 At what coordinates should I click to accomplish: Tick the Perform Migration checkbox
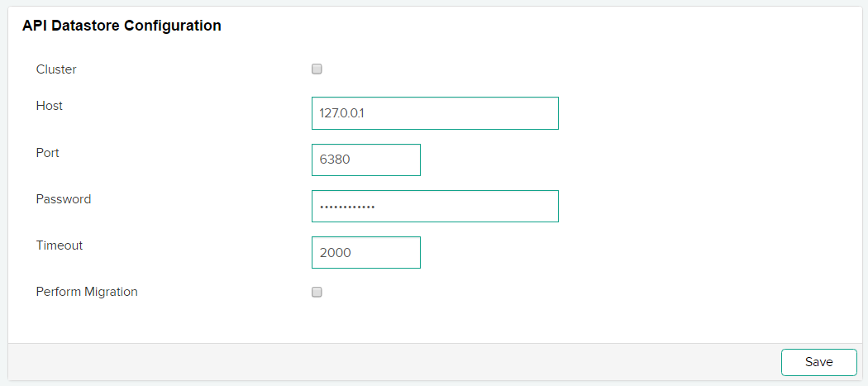317,292
